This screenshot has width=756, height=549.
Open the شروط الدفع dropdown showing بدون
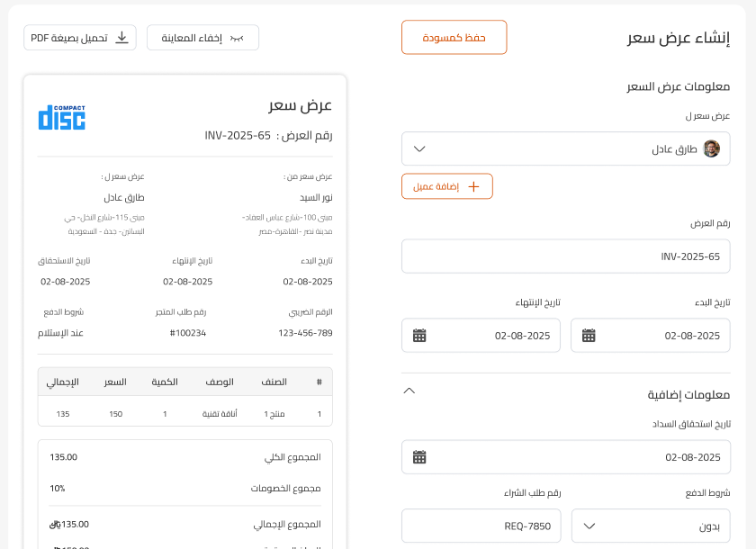pos(651,526)
